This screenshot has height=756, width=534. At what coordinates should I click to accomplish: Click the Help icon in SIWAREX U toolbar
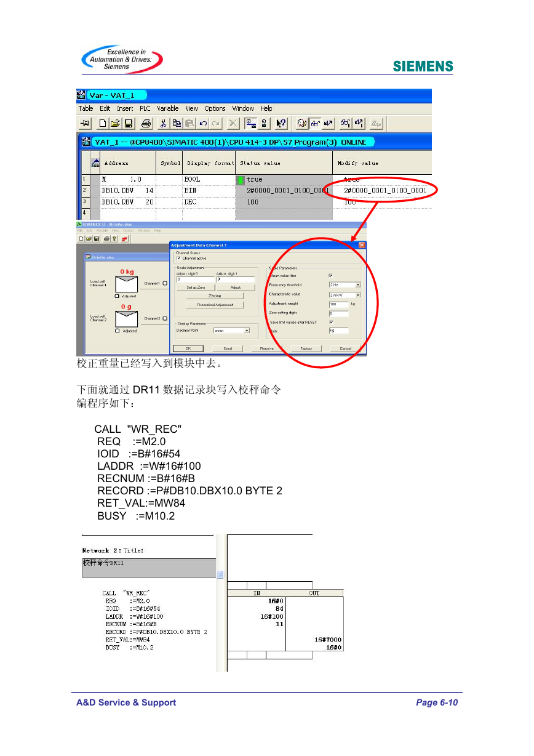click(x=114, y=238)
